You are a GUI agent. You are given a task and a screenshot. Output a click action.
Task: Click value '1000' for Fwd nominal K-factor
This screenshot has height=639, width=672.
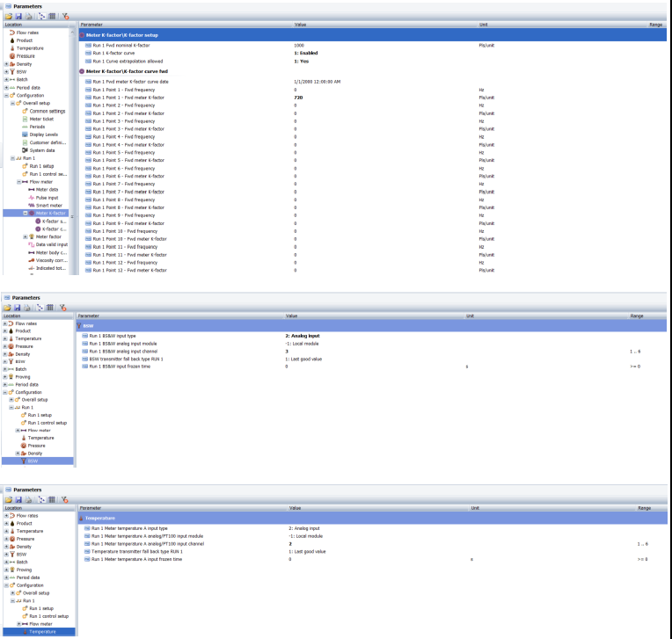tap(299, 46)
